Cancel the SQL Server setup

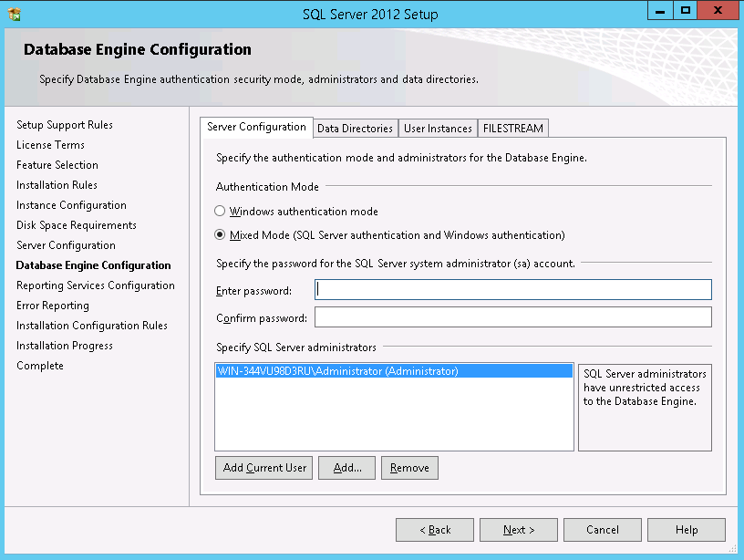603,530
